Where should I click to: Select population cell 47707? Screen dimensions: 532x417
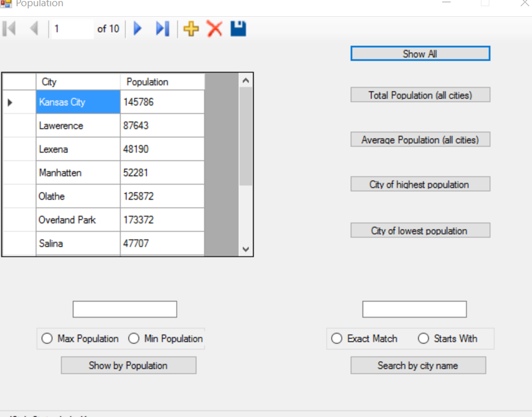[162, 243]
